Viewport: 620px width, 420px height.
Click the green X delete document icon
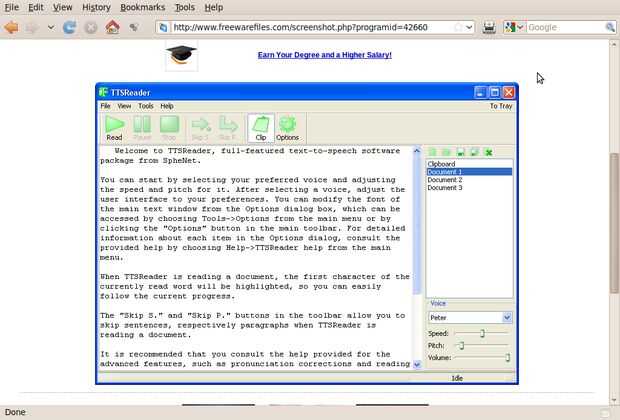click(x=489, y=152)
